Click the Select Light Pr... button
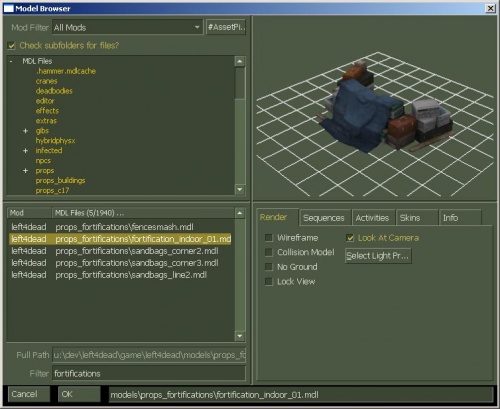Viewport: 500px width, 409px height. tap(378, 256)
